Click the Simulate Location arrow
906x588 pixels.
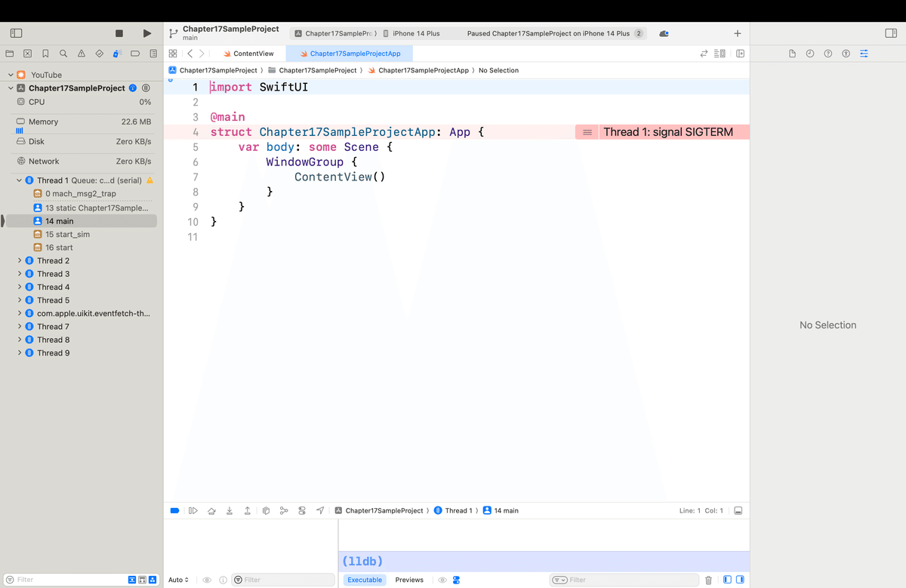[320, 511]
